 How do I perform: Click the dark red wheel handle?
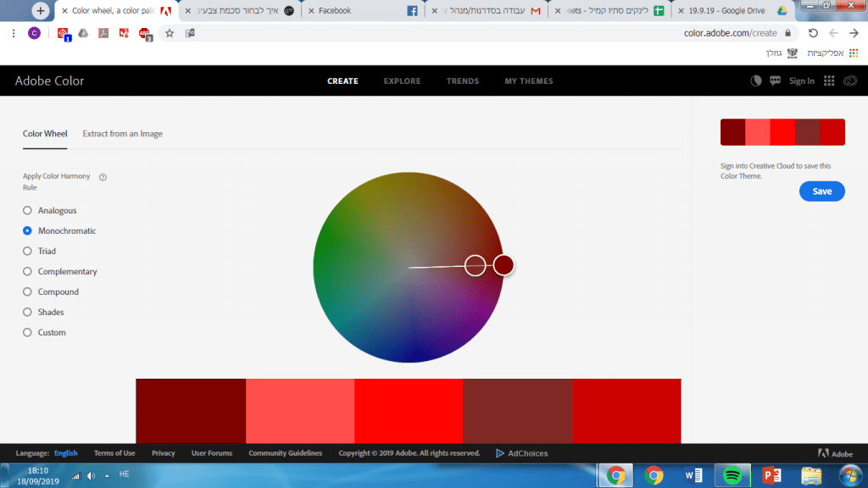point(504,265)
